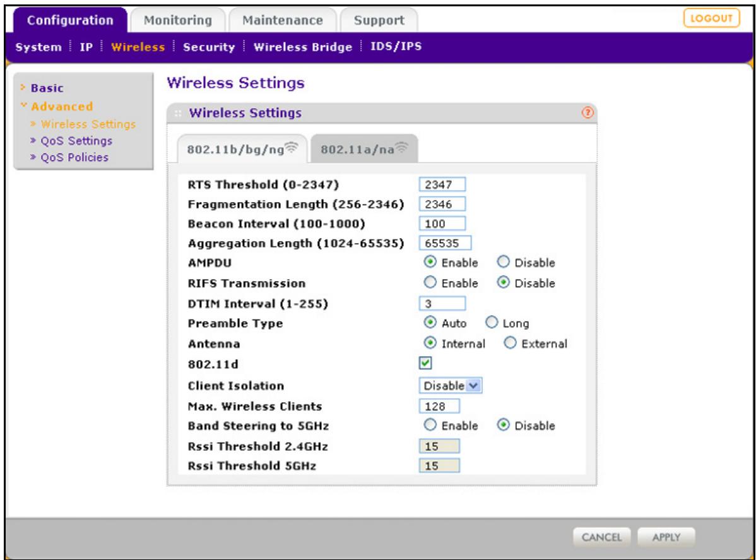Open QoS Settings in the sidebar
Image resolution: width=756 pixels, height=560 pixels.
[76, 141]
